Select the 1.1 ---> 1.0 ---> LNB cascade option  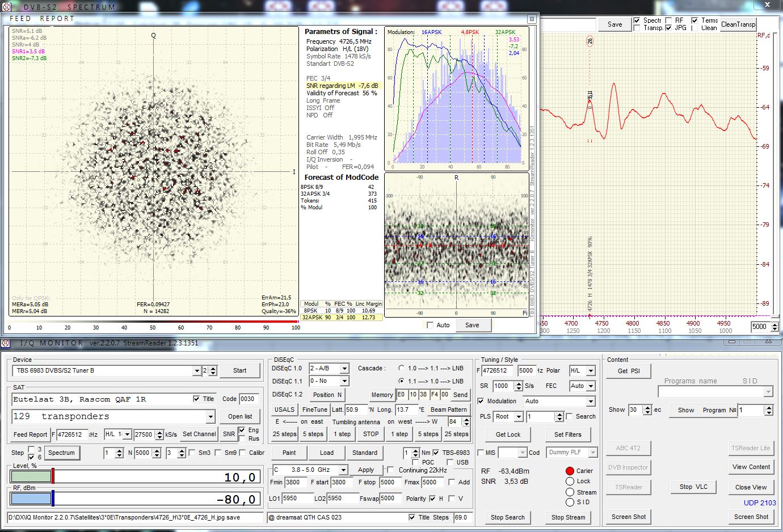(402, 381)
